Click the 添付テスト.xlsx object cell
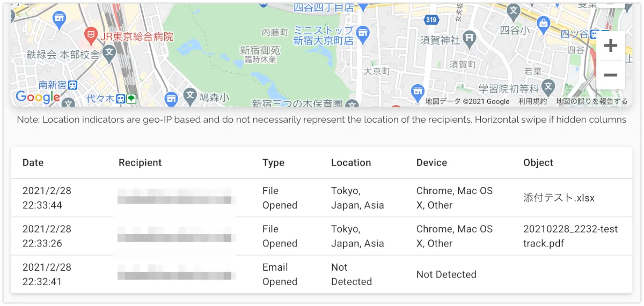 click(x=559, y=198)
